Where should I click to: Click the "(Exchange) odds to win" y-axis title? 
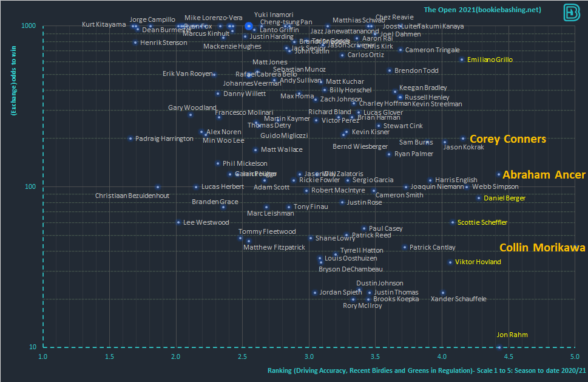[x=14, y=81]
